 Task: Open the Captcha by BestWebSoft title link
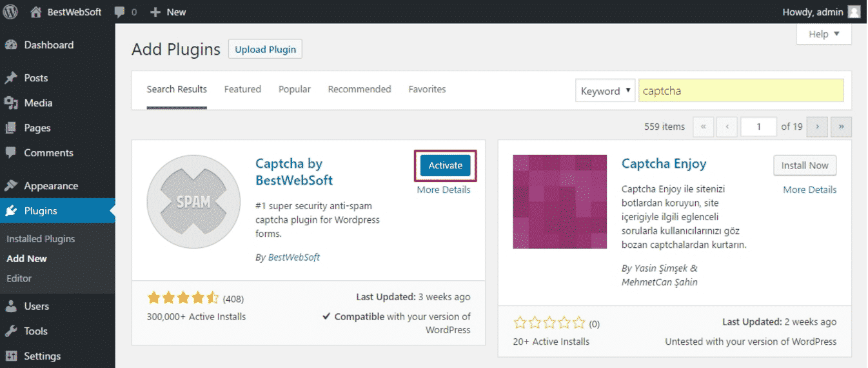[x=294, y=172]
